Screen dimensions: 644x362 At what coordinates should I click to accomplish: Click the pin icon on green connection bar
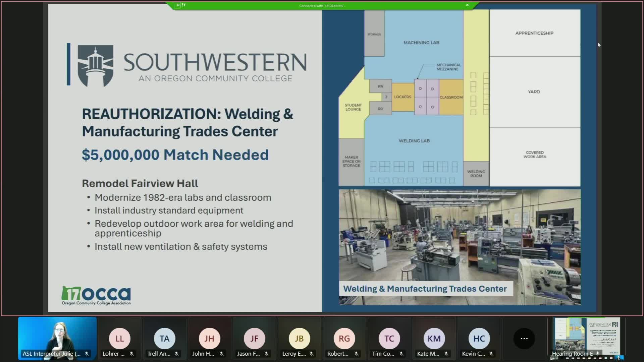click(x=177, y=5)
